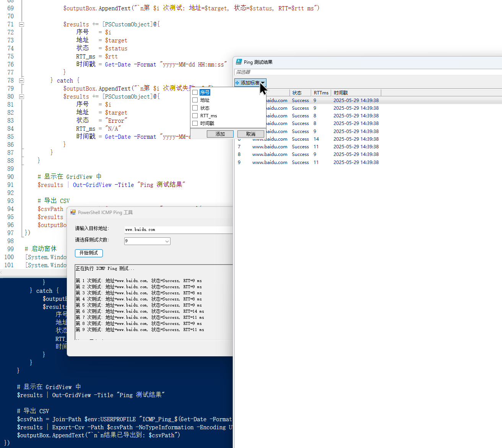Click the target address input field
The width and height of the screenshot is (502, 448).
coord(178,230)
